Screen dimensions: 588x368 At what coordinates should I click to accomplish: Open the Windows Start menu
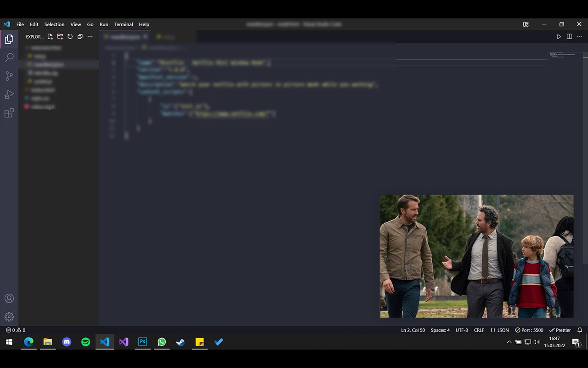pyautogui.click(x=9, y=342)
